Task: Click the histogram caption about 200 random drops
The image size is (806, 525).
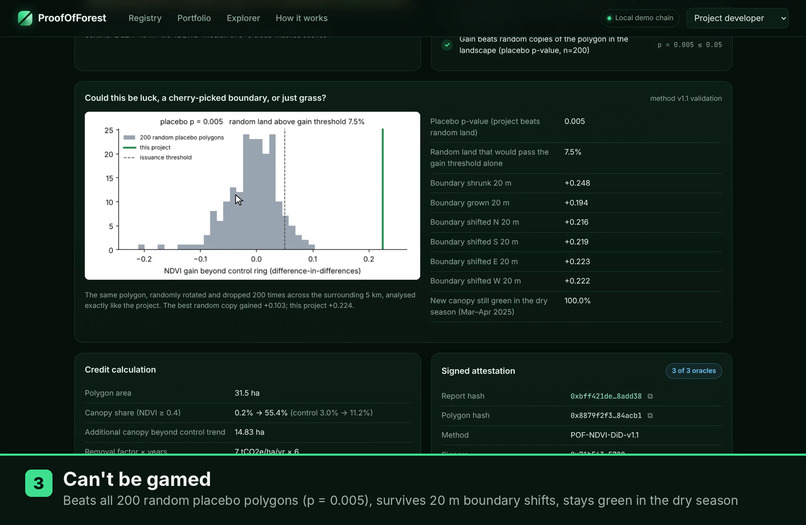Action: (250, 300)
